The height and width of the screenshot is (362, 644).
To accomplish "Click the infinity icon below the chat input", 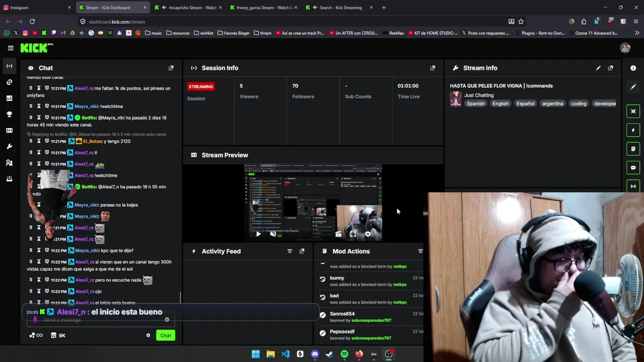I will pyautogui.click(x=39, y=335).
